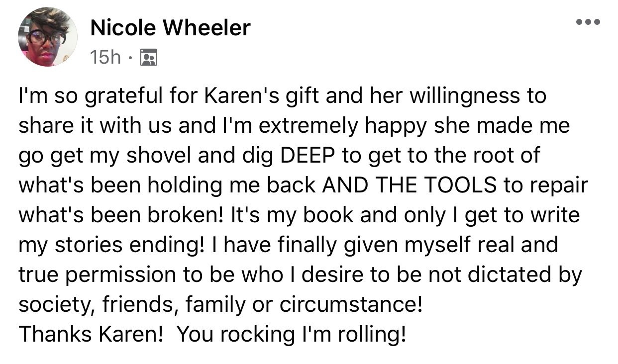Open the three-dot post options menu
This screenshot has height=364, width=618.
(588, 22)
